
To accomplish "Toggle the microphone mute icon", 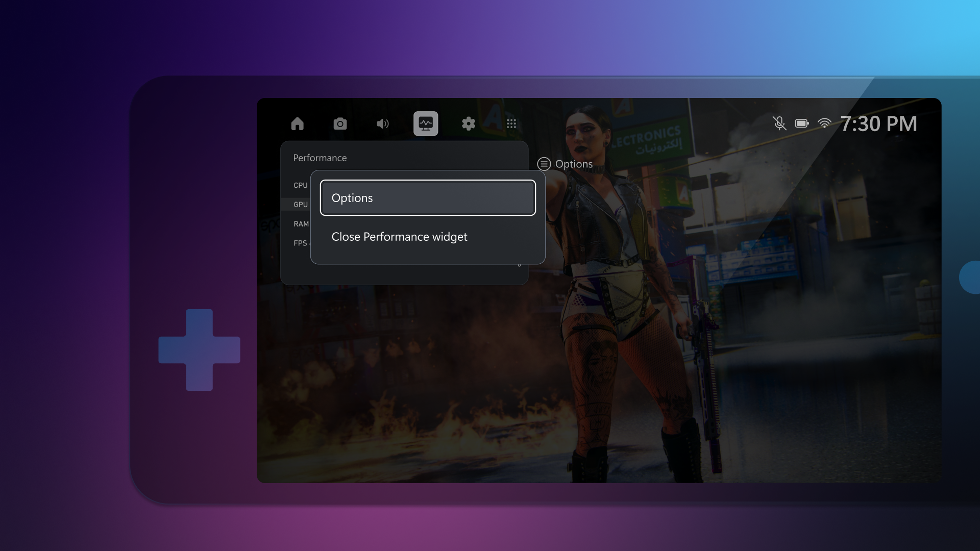I will coord(778,123).
